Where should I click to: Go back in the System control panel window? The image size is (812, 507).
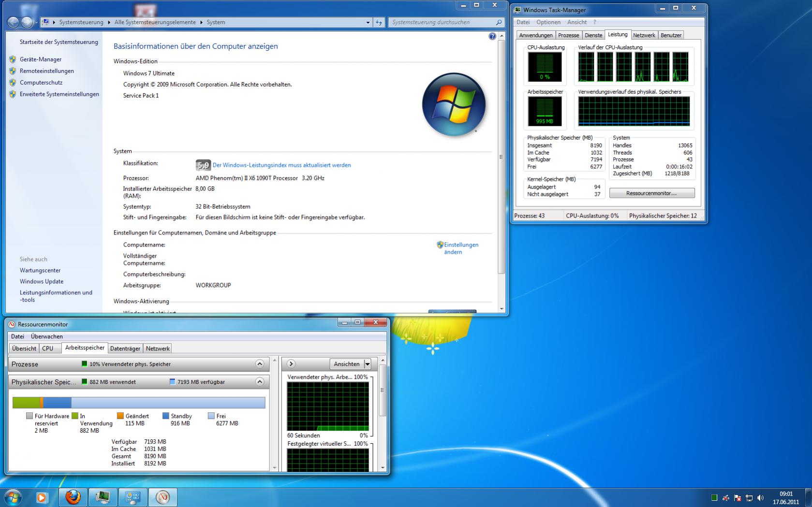point(13,22)
